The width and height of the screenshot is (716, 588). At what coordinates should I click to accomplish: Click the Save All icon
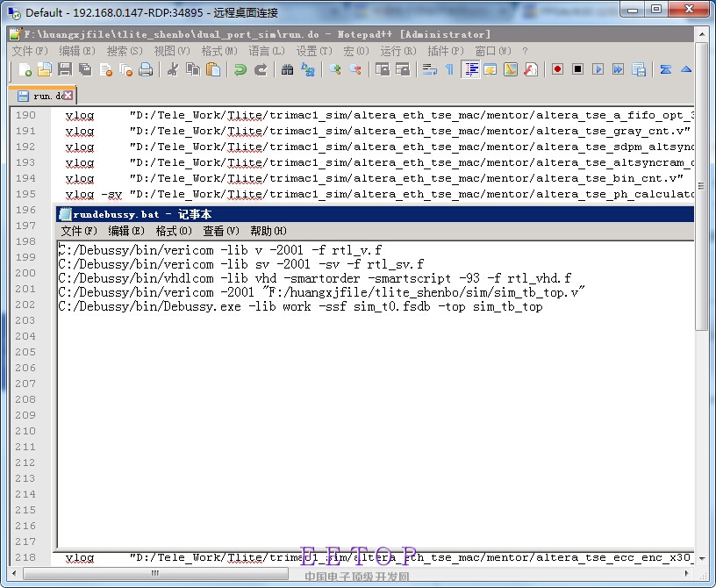[85, 69]
